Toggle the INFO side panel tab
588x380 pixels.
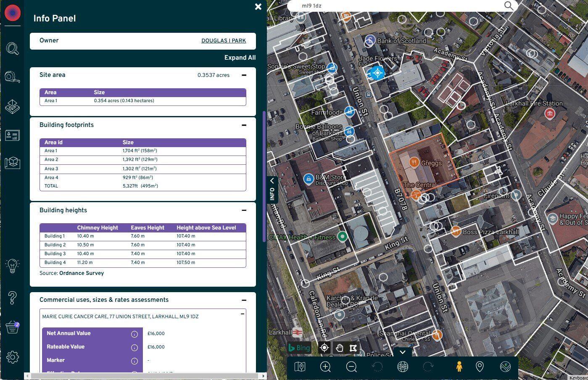pos(272,190)
